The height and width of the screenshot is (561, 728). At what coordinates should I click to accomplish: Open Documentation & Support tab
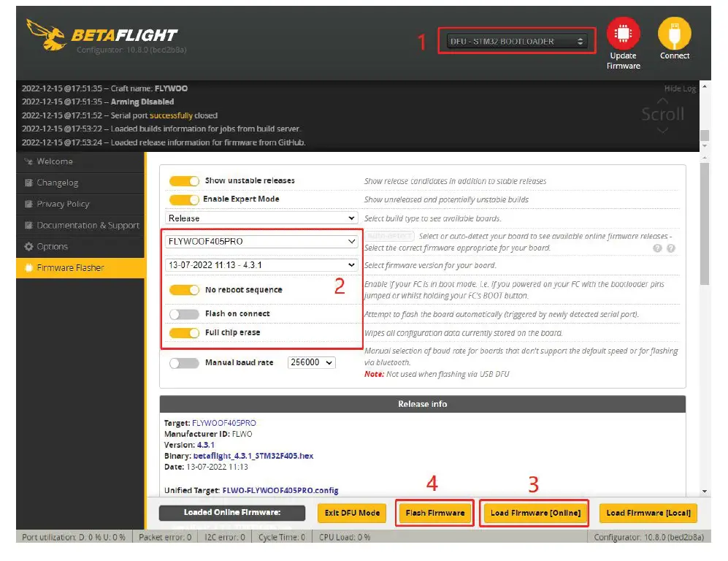[x=80, y=226]
